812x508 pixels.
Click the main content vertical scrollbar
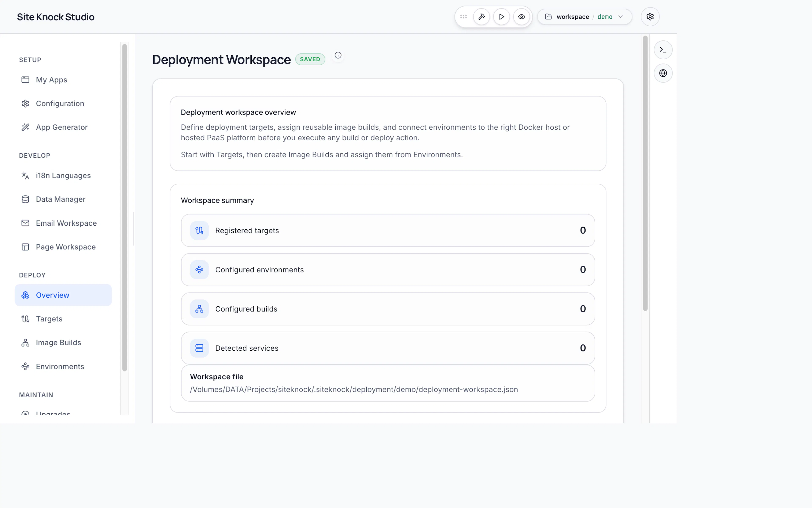645,173
